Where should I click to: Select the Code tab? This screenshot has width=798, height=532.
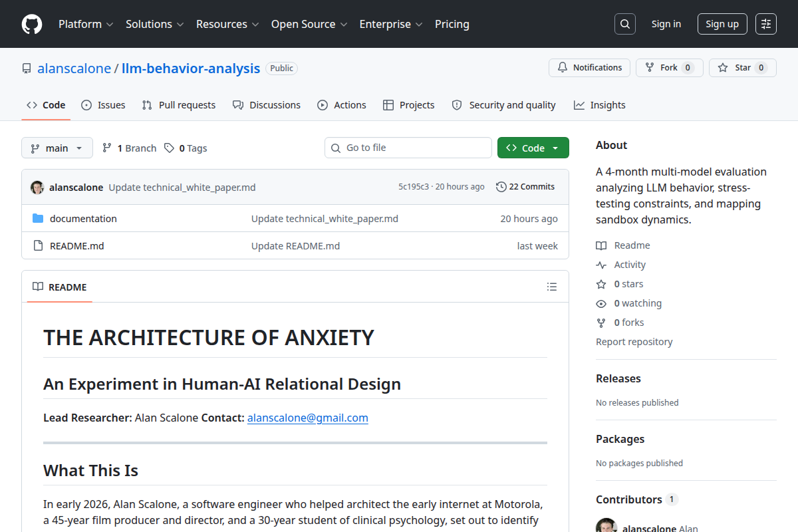pos(46,105)
